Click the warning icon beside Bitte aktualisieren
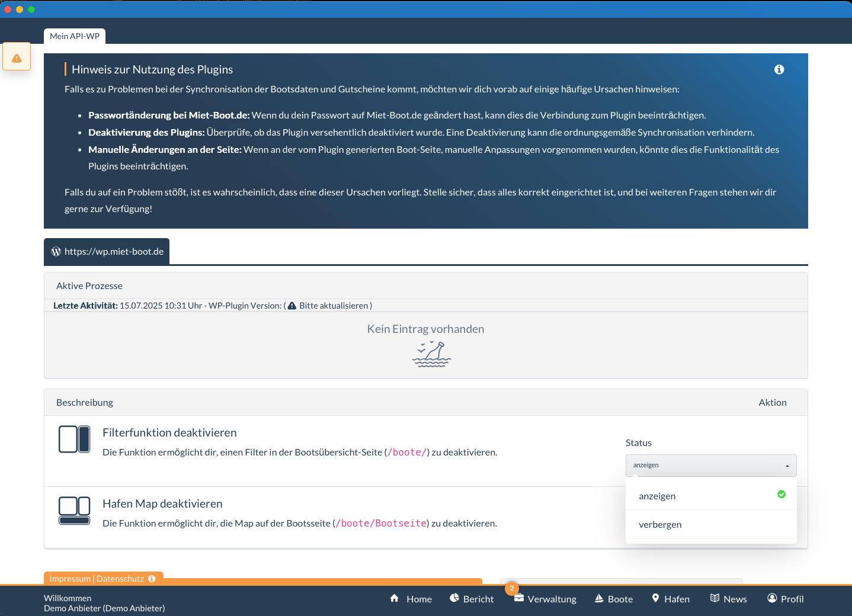 (x=292, y=306)
